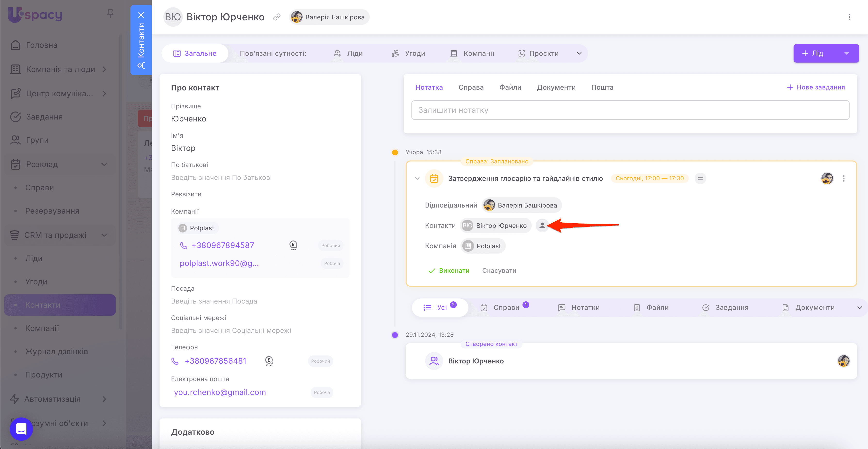This screenshot has height=449, width=868.
Task: Open E-chat icon beside +380967894587
Action: pos(293,245)
